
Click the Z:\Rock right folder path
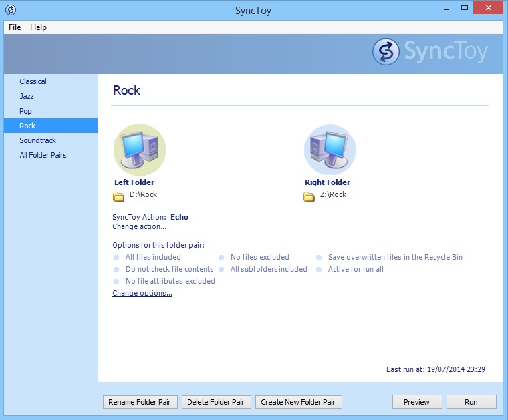(333, 194)
